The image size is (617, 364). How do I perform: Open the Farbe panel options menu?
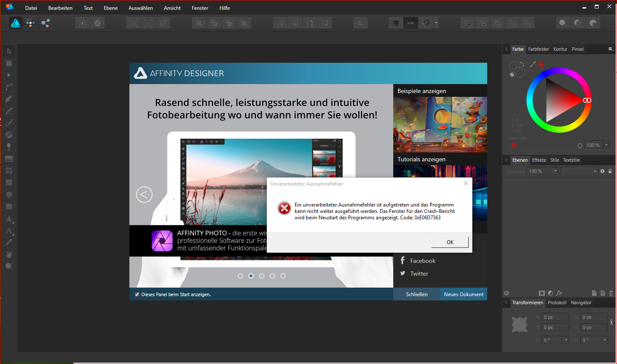[x=611, y=49]
